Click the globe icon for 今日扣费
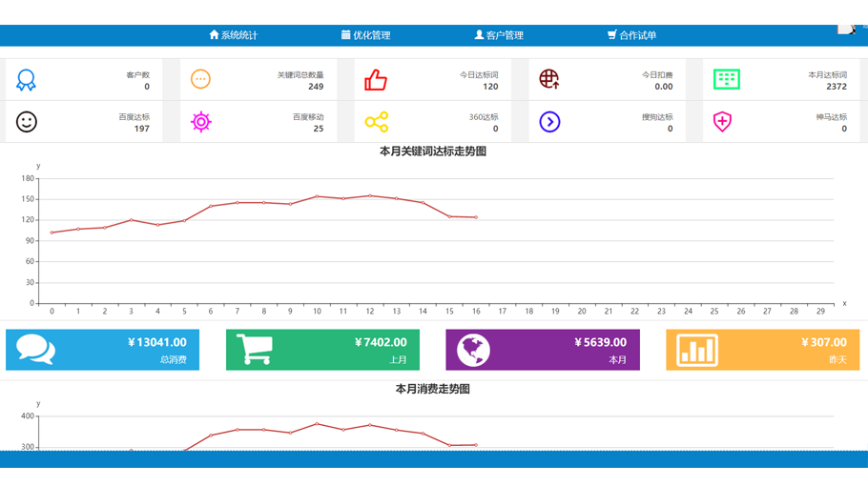The width and height of the screenshot is (868, 486). click(x=549, y=79)
